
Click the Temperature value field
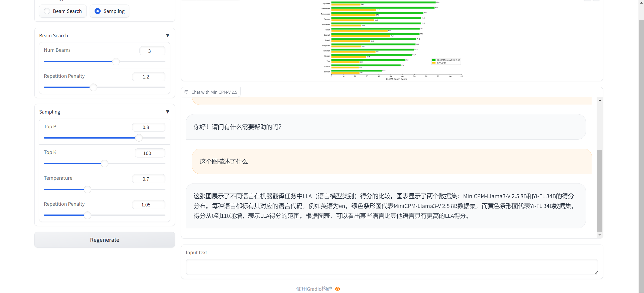coord(149,179)
